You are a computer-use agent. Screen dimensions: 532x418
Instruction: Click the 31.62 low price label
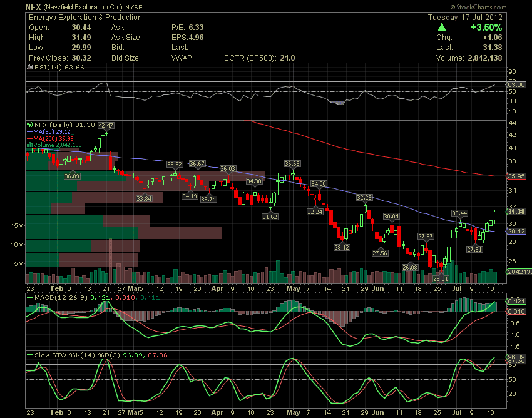(270, 217)
